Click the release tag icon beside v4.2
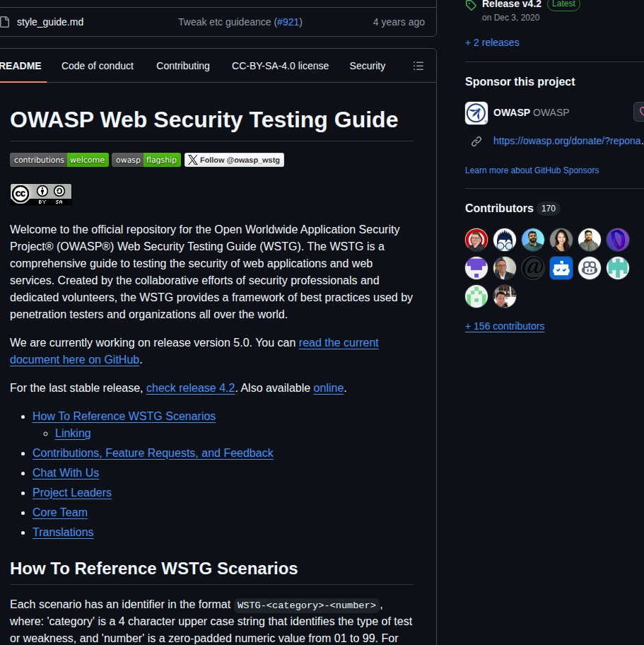Viewport: 644px width, 645px height. coord(471,6)
